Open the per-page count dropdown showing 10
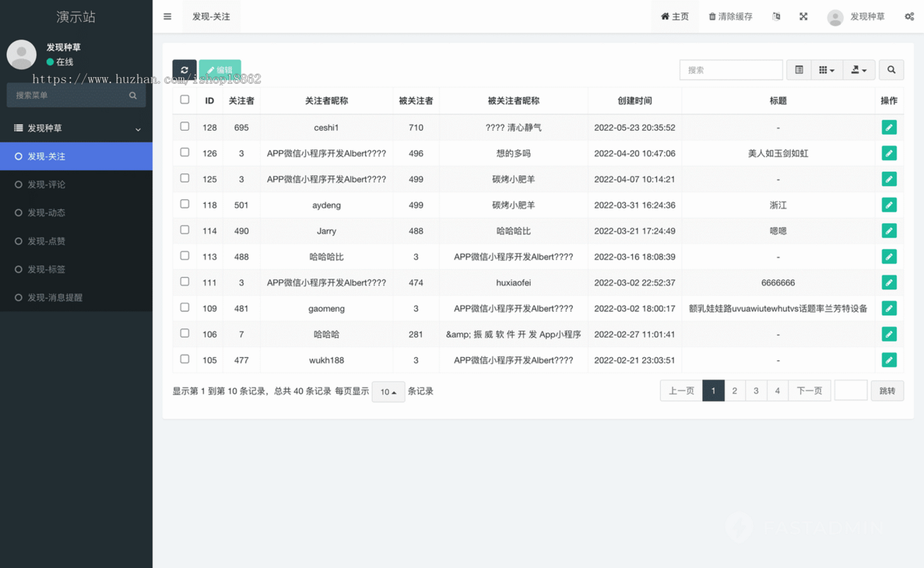This screenshot has width=924, height=568. pos(388,391)
